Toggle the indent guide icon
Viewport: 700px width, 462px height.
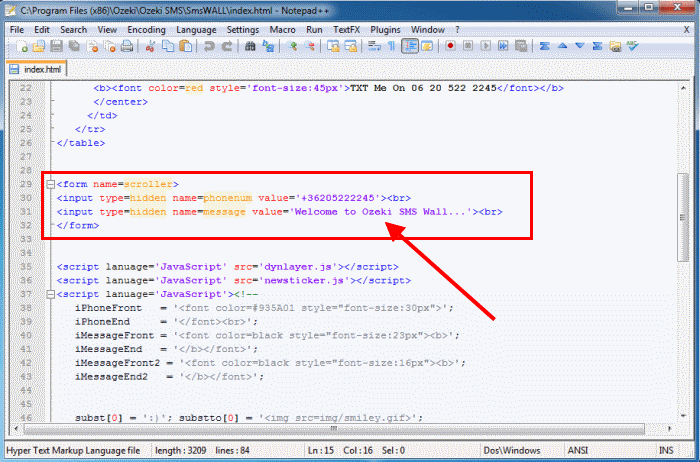tap(409, 46)
